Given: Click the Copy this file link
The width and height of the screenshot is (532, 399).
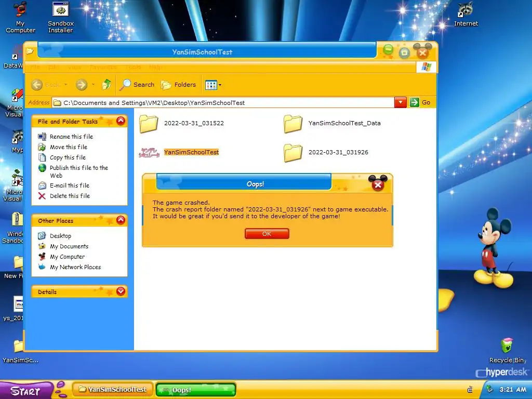Looking at the screenshot, I should click(68, 157).
